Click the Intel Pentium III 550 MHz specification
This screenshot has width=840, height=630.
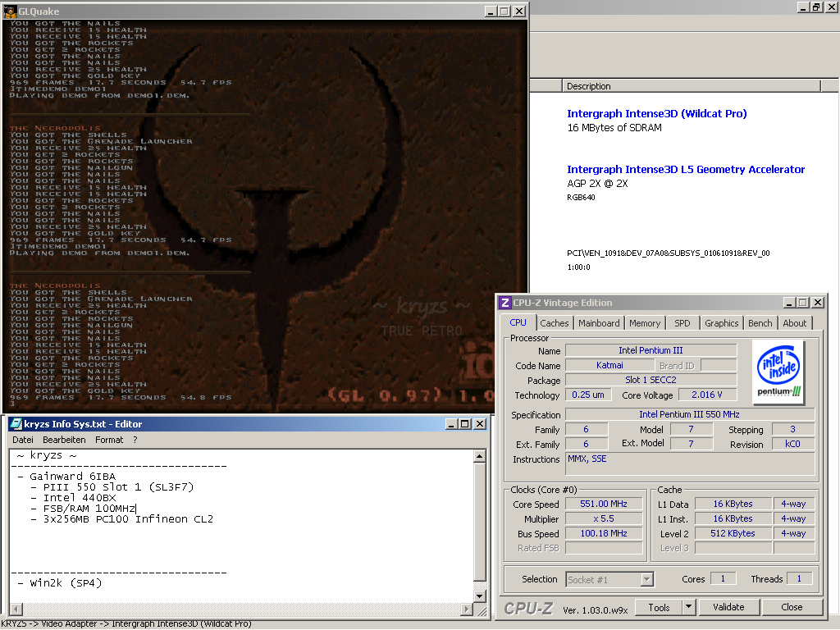click(x=689, y=414)
